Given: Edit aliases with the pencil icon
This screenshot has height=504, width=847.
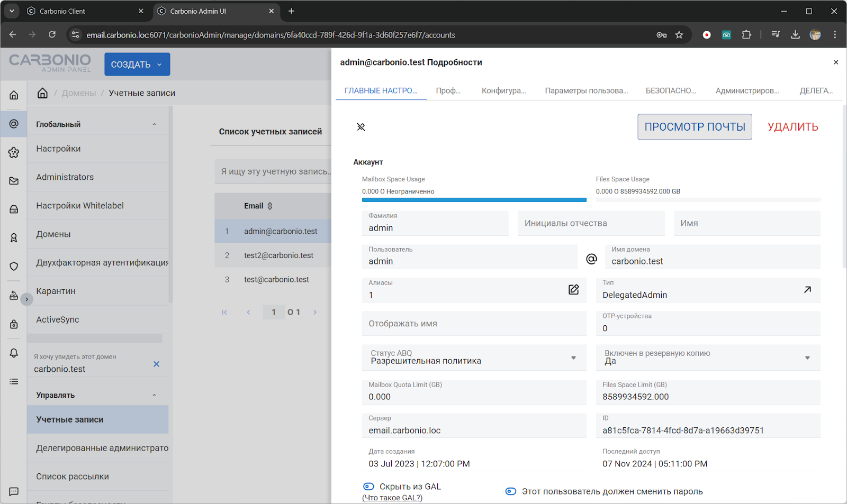Looking at the screenshot, I should (x=574, y=289).
